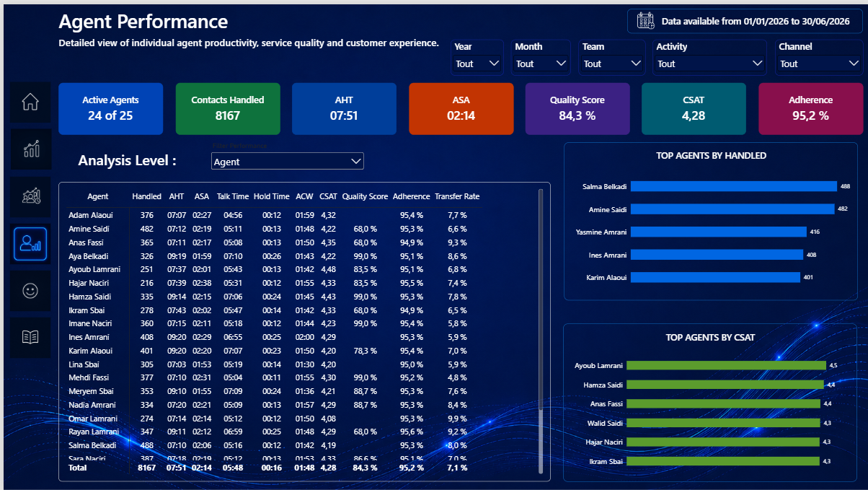Select Omar Lamrani row in table
The width and height of the screenshot is (868, 490).
tap(274, 419)
